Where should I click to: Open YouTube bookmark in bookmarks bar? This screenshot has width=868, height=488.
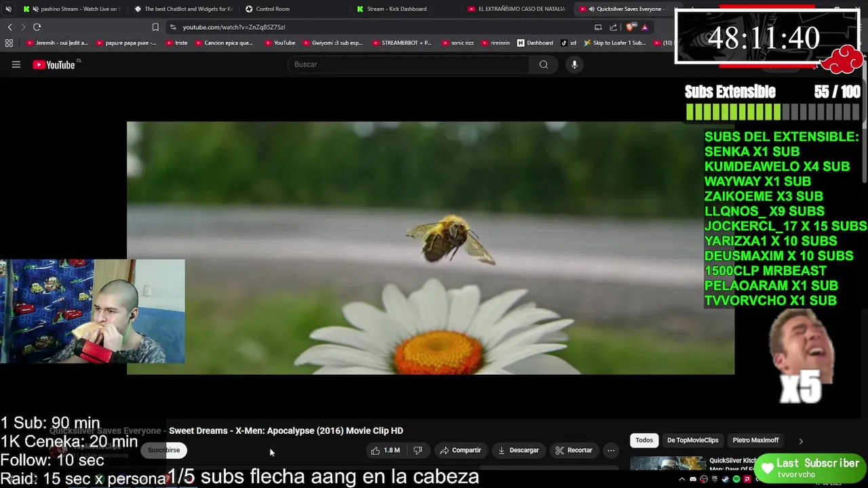coord(279,43)
